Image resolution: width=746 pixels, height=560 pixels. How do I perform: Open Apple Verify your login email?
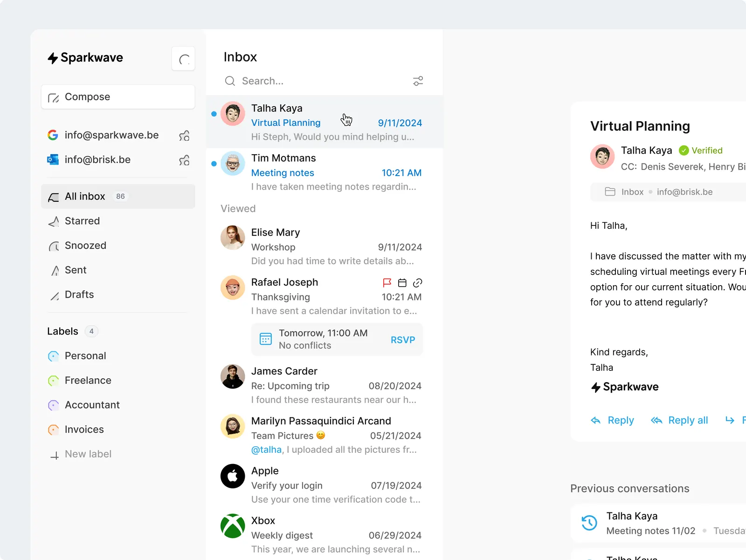pos(325,485)
